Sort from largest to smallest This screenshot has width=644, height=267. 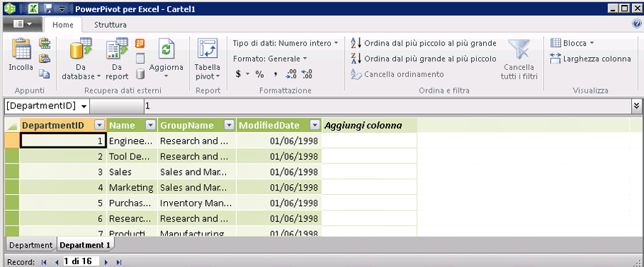tap(424, 59)
